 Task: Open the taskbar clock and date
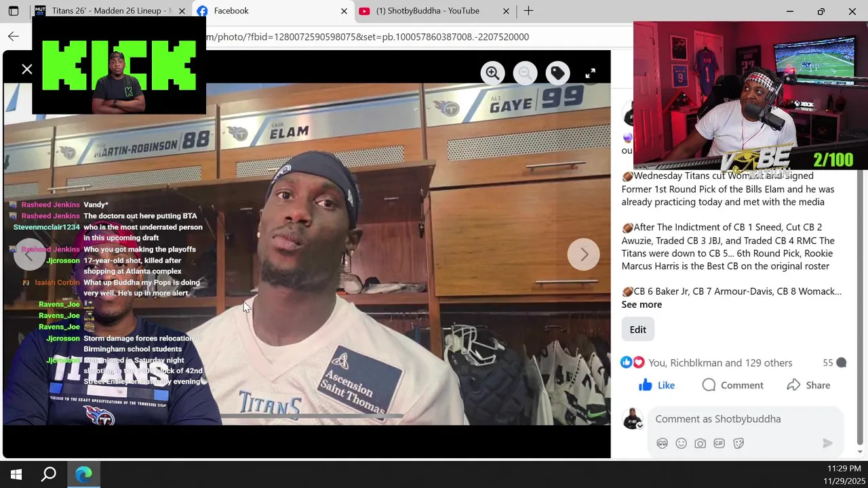tap(844, 474)
